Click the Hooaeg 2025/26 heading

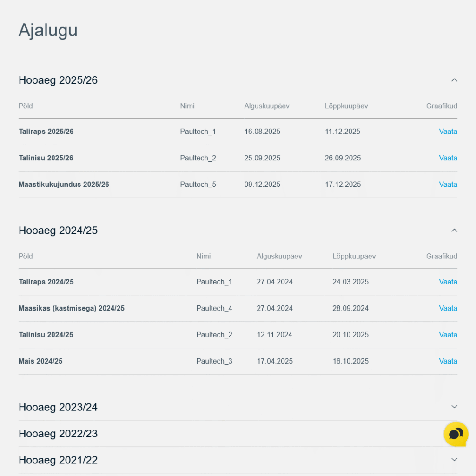click(x=58, y=80)
